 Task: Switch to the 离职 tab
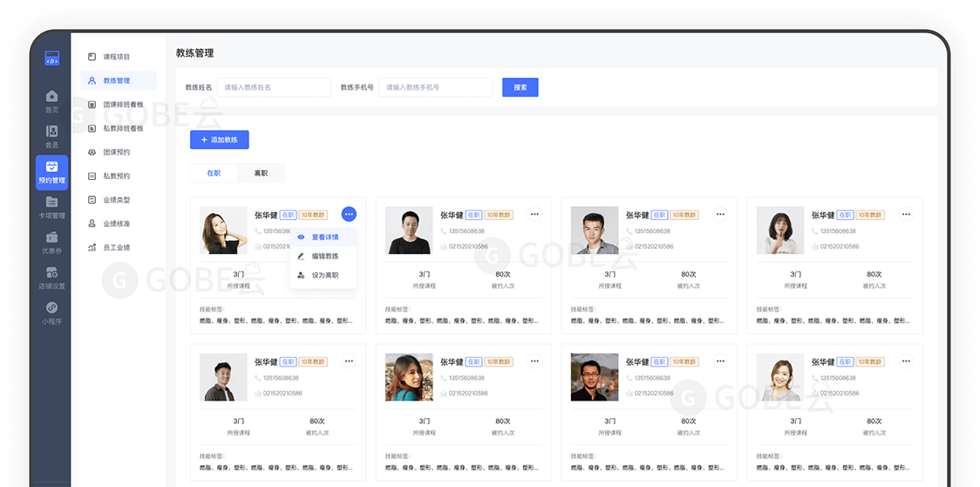point(261,173)
